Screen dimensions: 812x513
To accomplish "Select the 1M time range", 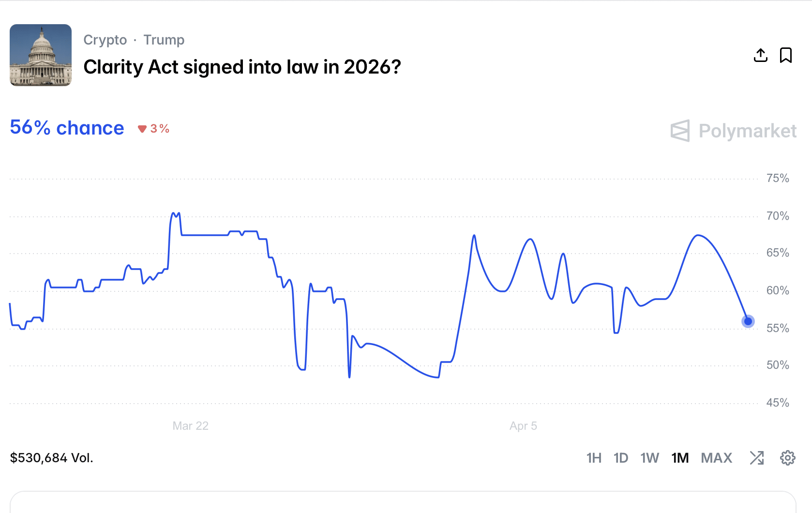I will pyautogui.click(x=680, y=458).
